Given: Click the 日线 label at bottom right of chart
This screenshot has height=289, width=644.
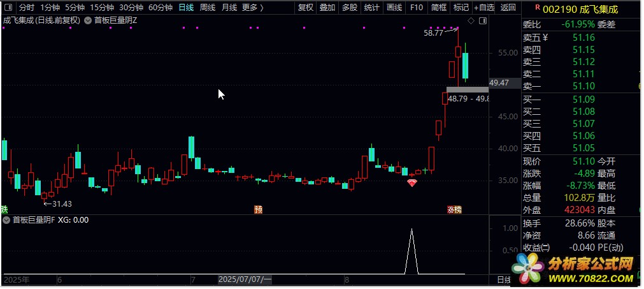Looking at the screenshot, I should [503, 280].
